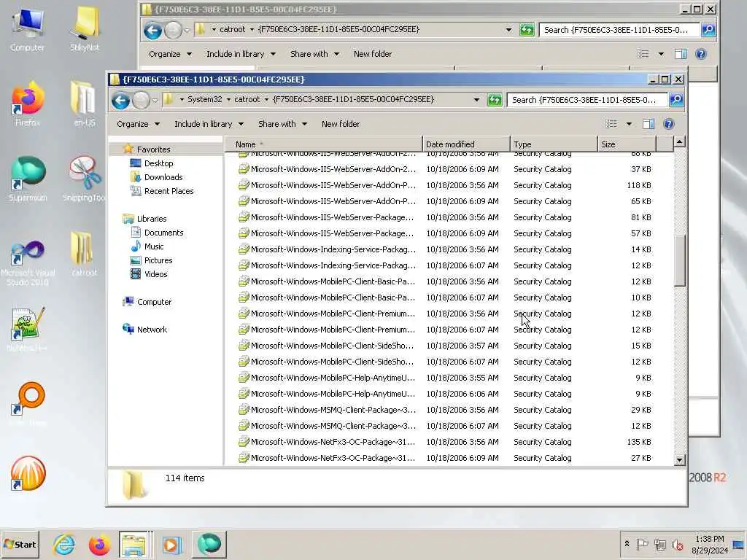Select the Firefox desktop shortcut
Screen dimensions: 747x560
click(x=28, y=104)
